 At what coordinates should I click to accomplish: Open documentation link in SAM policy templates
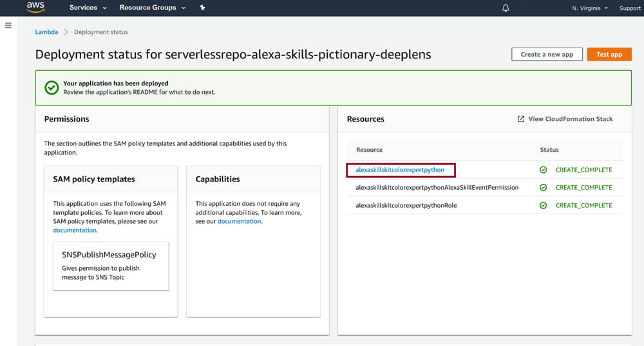(74, 230)
